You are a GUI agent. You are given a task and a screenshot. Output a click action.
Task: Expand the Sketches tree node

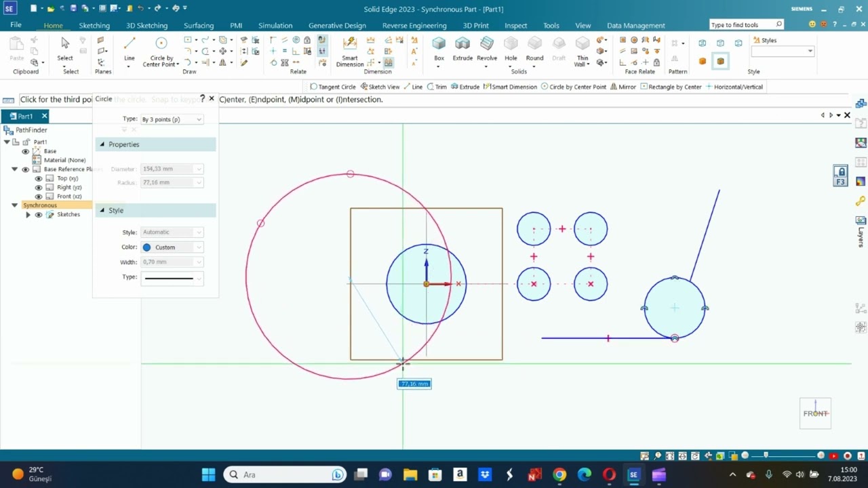pyautogui.click(x=28, y=214)
